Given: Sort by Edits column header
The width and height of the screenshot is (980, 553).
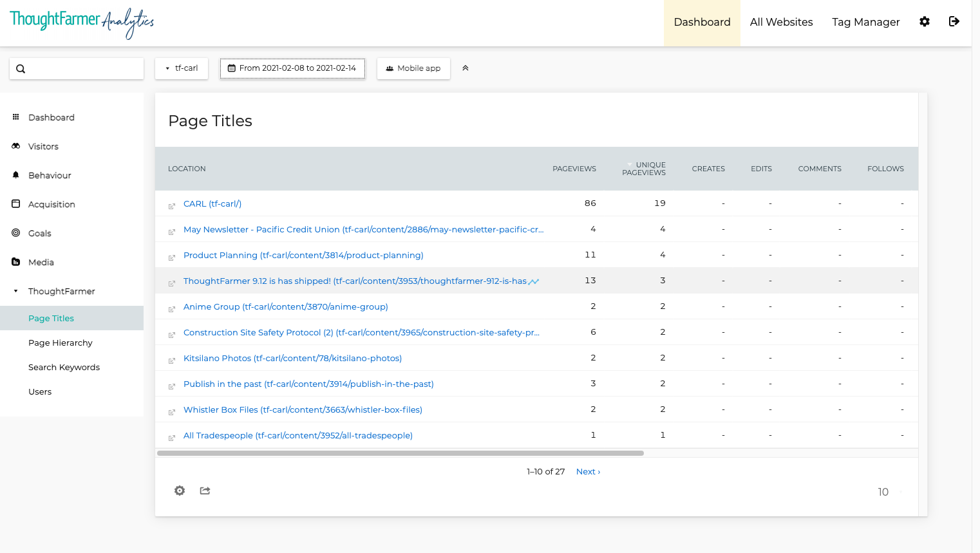Looking at the screenshot, I should point(761,169).
